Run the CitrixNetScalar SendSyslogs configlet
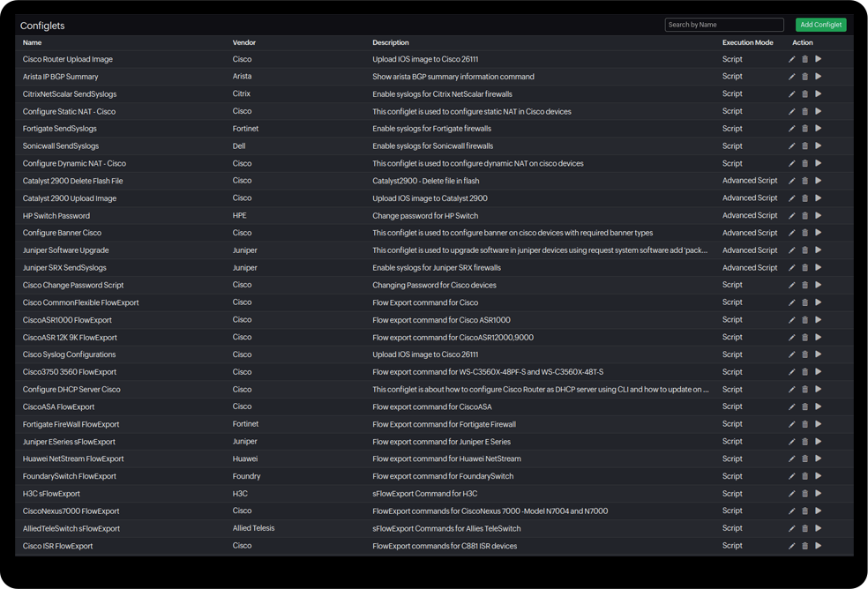The width and height of the screenshot is (868, 589). pos(819,94)
